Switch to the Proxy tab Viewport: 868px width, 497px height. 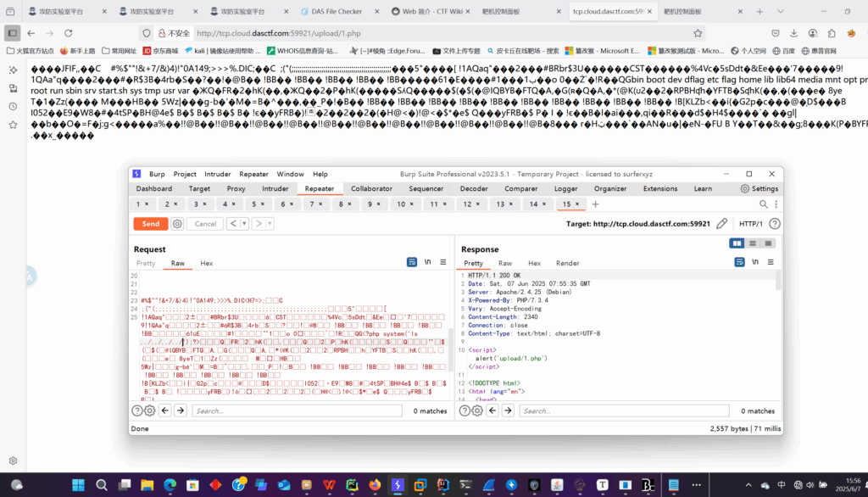(x=236, y=189)
